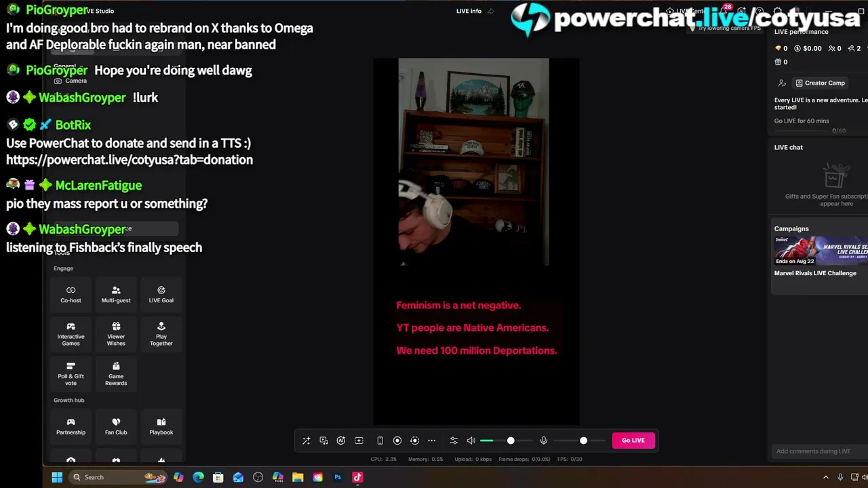Open the Windows Start menu
868x488 pixels.
coord(57,477)
